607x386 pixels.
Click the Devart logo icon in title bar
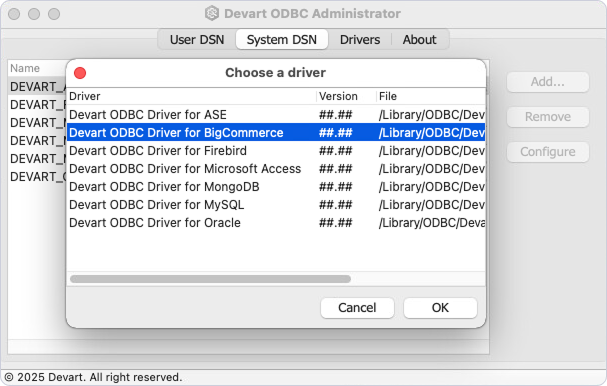[212, 14]
